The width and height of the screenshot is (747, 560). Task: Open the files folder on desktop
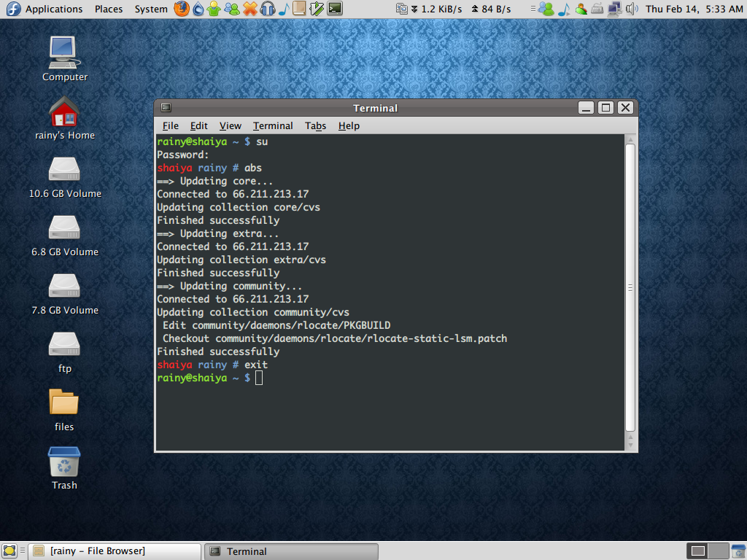pos(64,409)
